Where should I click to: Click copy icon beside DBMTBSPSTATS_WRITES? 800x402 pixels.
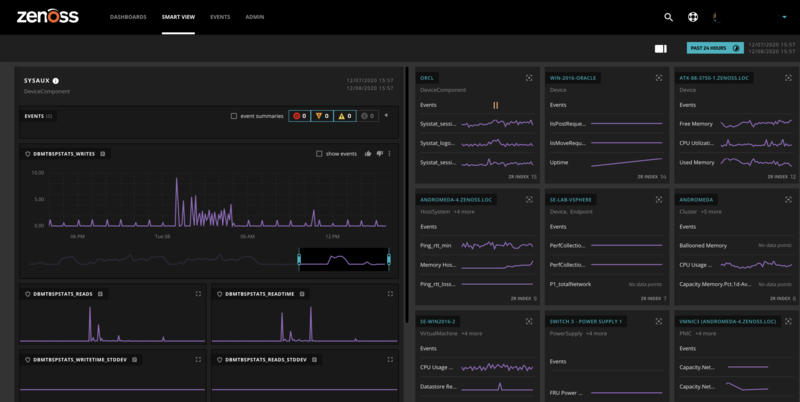tap(103, 154)
